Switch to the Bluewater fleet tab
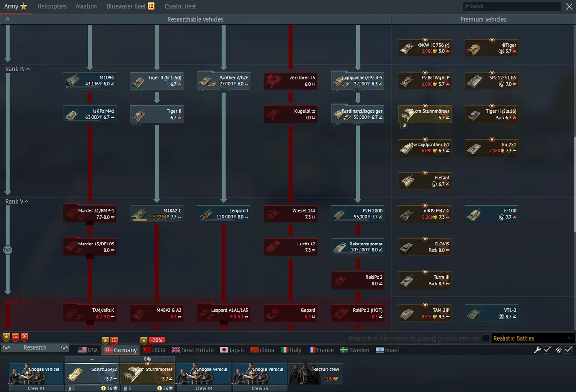Image resolution: width=576 pixels, height=392 pixels. 130,6
